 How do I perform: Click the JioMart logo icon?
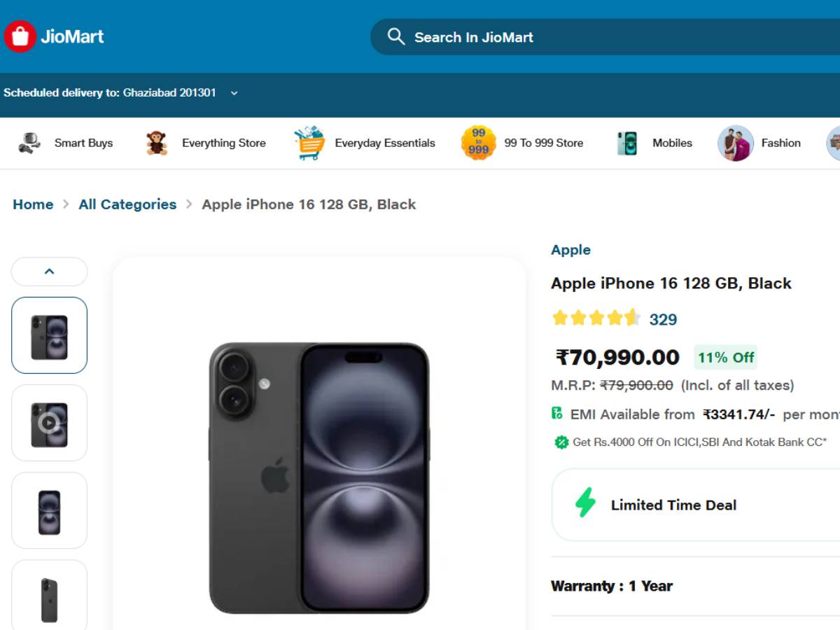point(20,36)
